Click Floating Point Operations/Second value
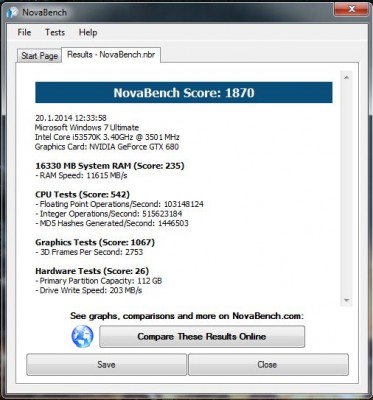373x400 pixels. 183,204
